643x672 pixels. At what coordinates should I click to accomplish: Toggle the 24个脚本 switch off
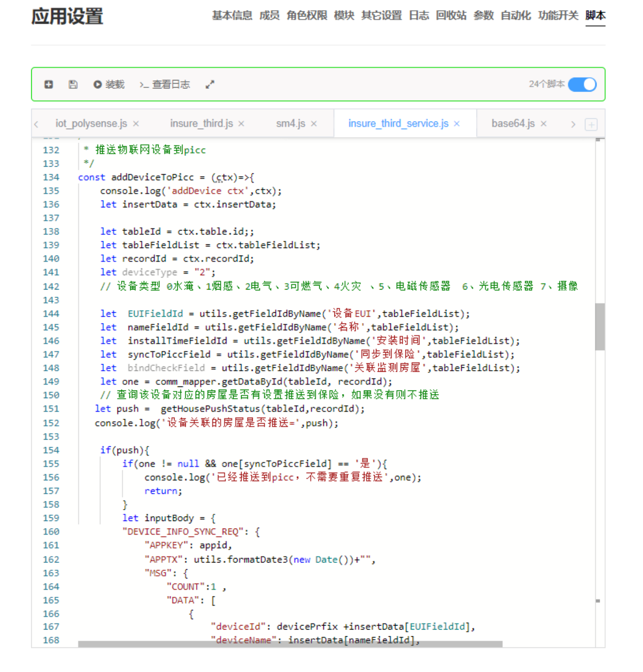582,84
